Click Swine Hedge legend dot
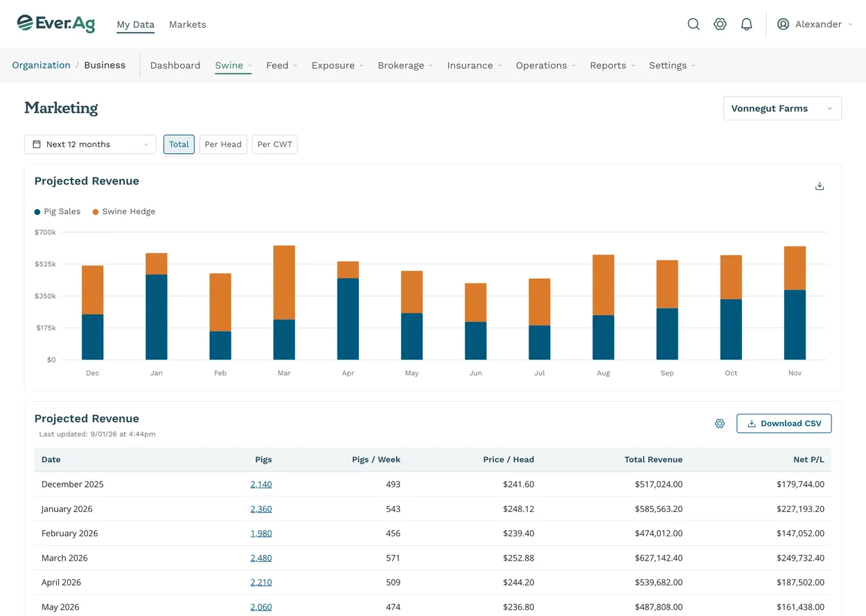This screenshot has height=616, width=866. 96,212
